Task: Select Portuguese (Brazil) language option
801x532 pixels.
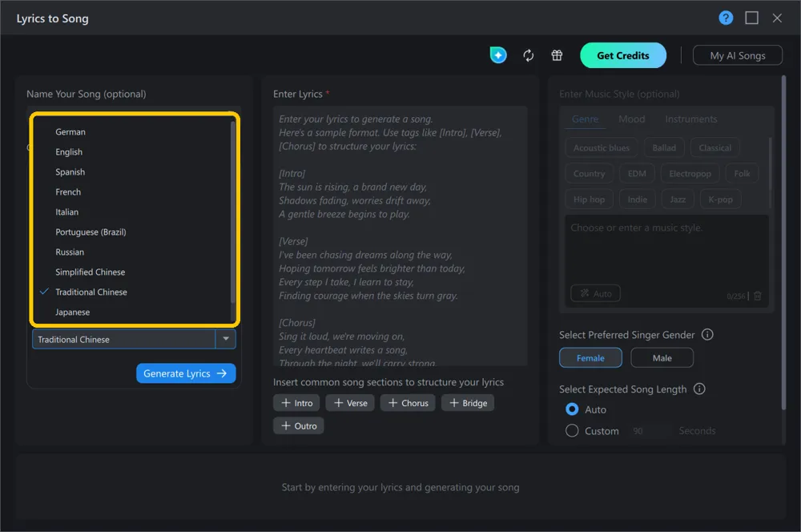Action: pyautogui.click(x=132, y=232)
